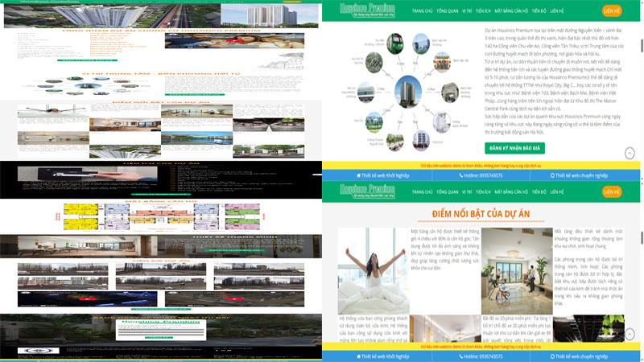Open TRANG CHỦ in header above ĐIỂM NỔI BẬT heading
The image size is (644, 362).
click(x=422, y=192)
